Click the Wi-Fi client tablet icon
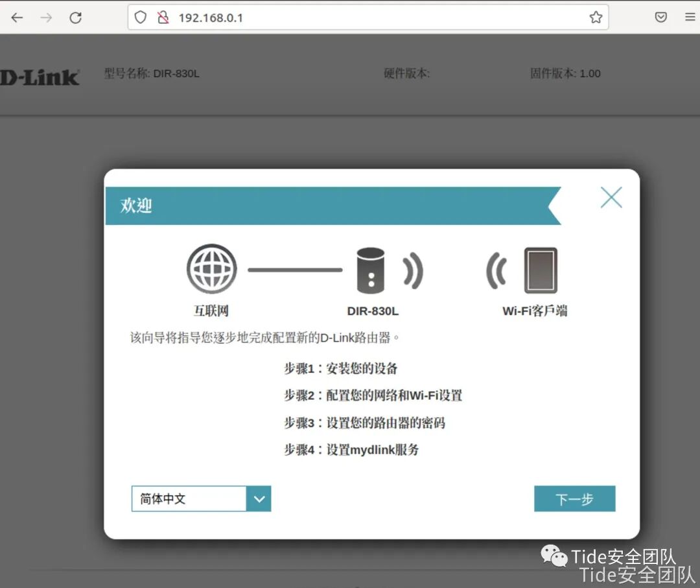This screenshot has width=700, height=588. pos(541,270)
